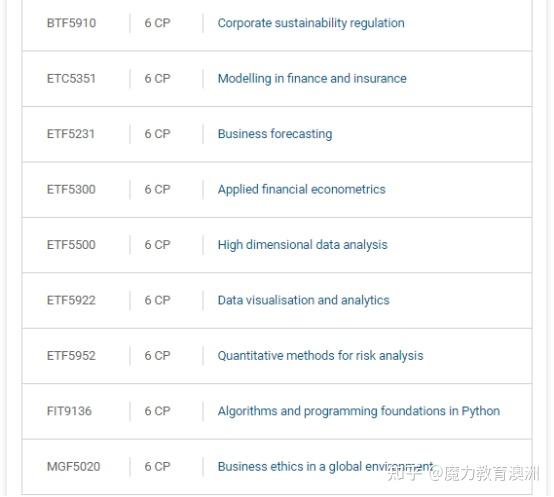The width and height of the screenshot is (554, 497).
Task: Open Data visualisation and analytics link
Action: 303,301
